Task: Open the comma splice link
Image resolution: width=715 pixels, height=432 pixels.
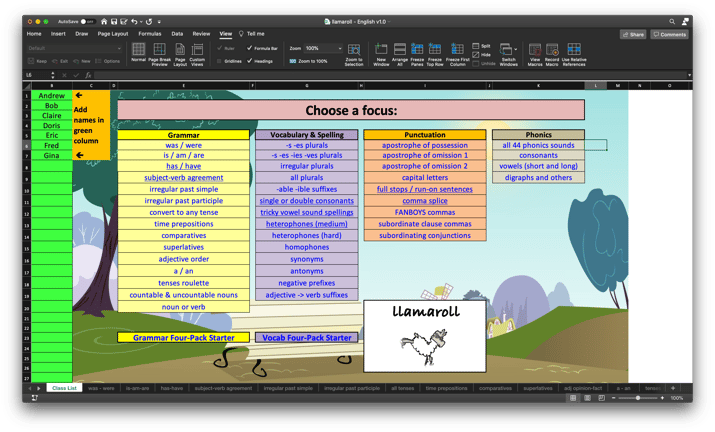Action: pyautogui.click(x=425, y=201)
